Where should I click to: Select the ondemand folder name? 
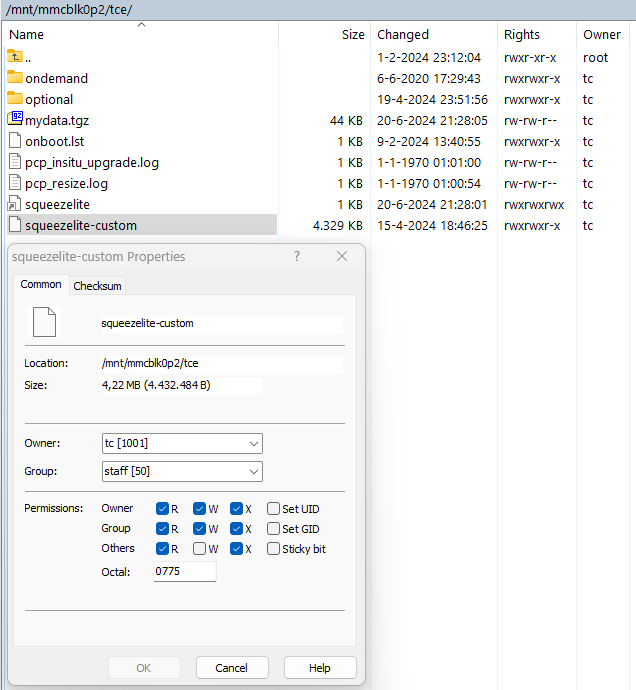[57, 78]
